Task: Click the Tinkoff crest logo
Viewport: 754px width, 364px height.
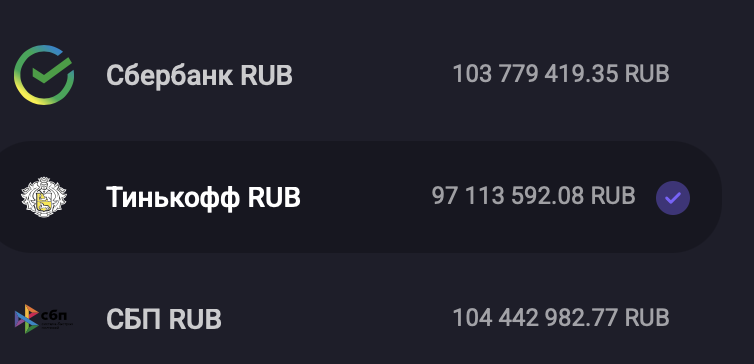Action: click(x=44, y=197)
